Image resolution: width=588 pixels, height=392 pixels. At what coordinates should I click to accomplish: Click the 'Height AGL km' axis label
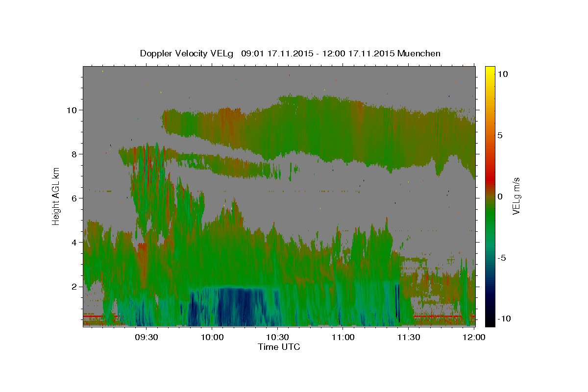point(56,196)
